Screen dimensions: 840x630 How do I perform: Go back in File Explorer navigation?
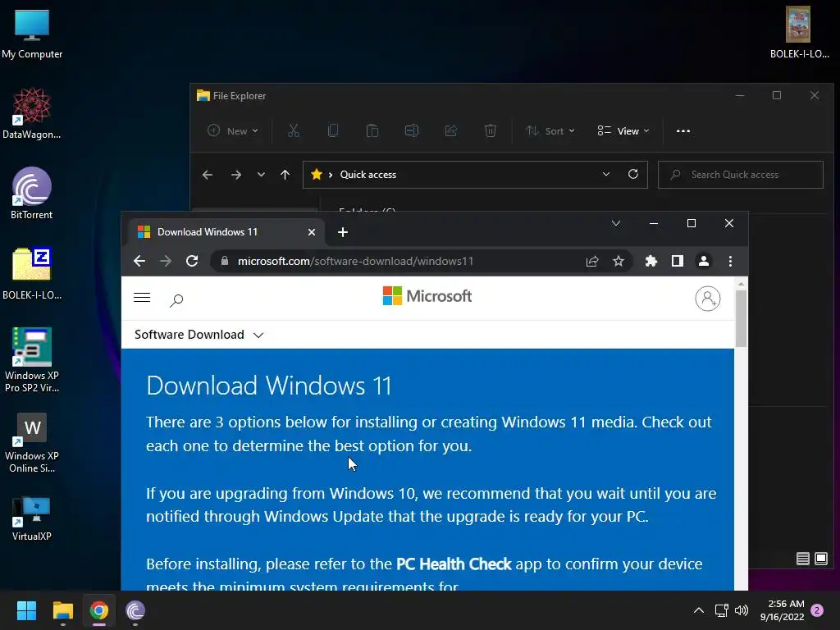click(208, 175)
